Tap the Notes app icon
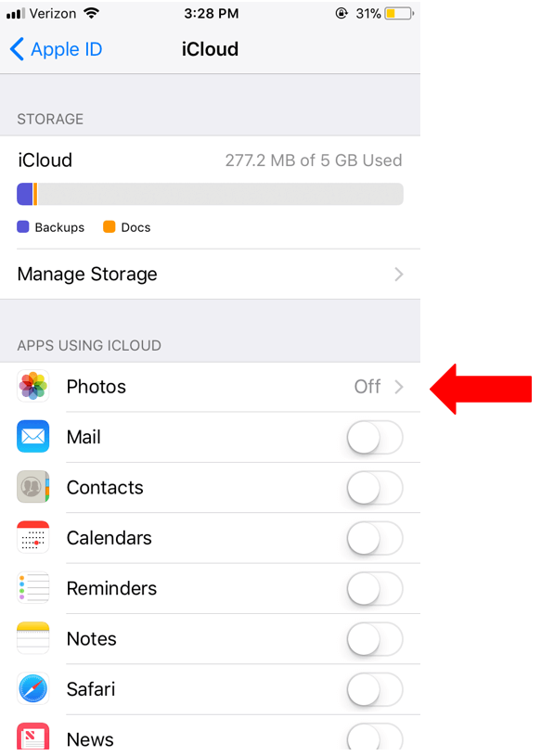Viewport: 541px width, 756px height. [x=33, y=638]
